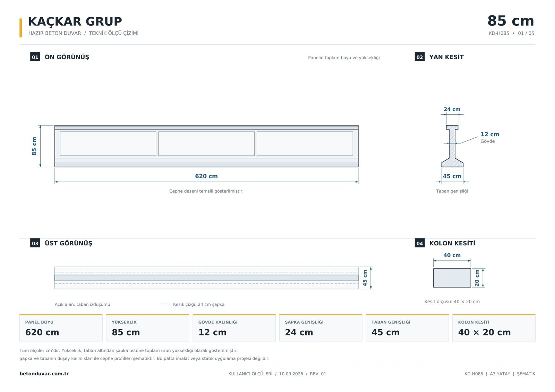Screen dimensions: 555x392
Task: Click the 01 section number badge
Action: 35,57
